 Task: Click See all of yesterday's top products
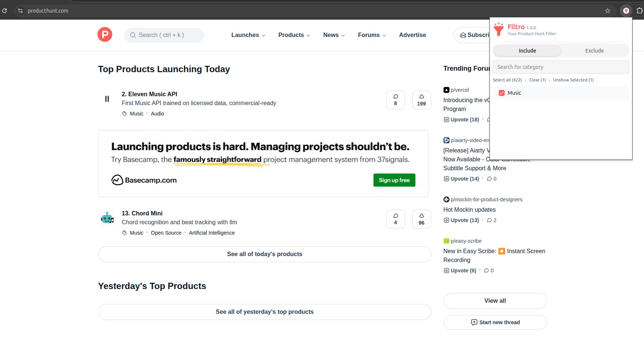pos(265,312)
